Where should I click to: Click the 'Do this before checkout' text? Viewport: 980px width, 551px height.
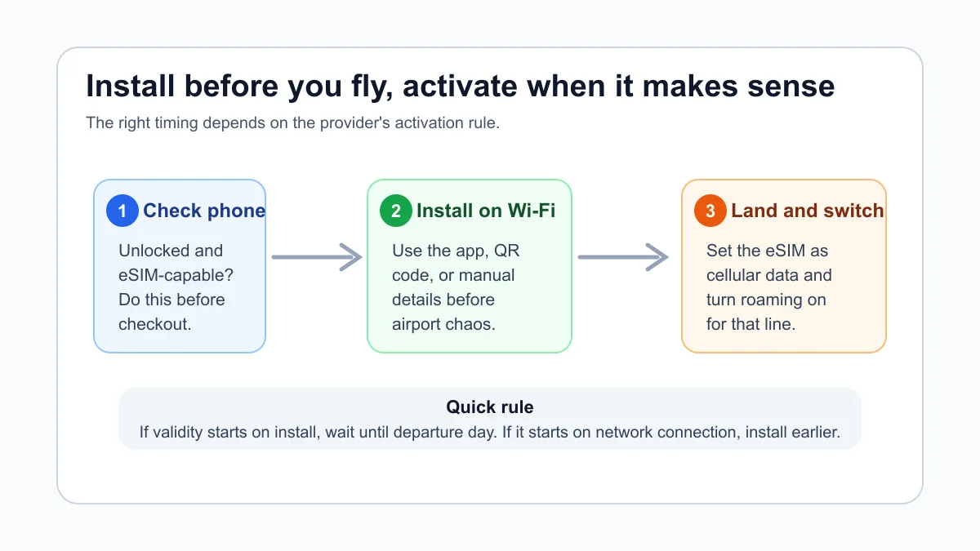(171, 312)
